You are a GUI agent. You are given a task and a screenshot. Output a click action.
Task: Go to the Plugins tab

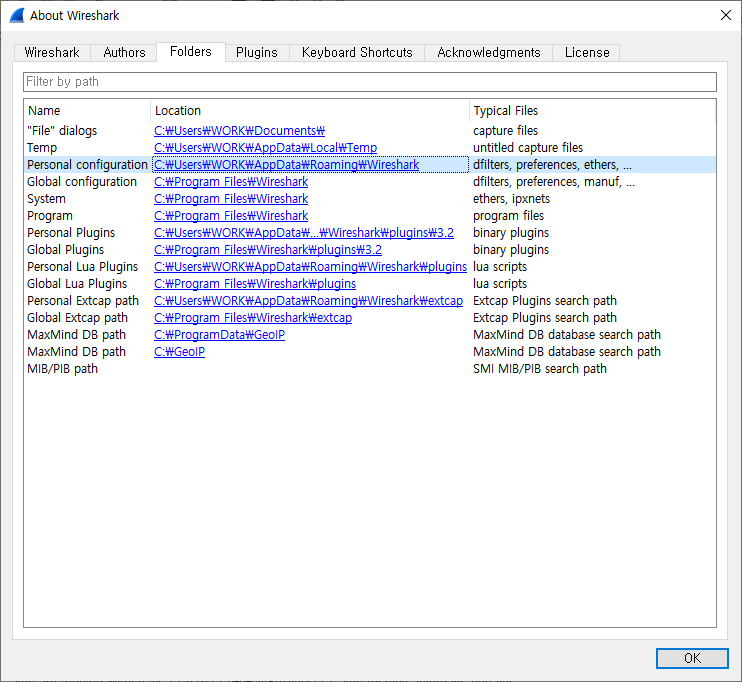[256, 52]
